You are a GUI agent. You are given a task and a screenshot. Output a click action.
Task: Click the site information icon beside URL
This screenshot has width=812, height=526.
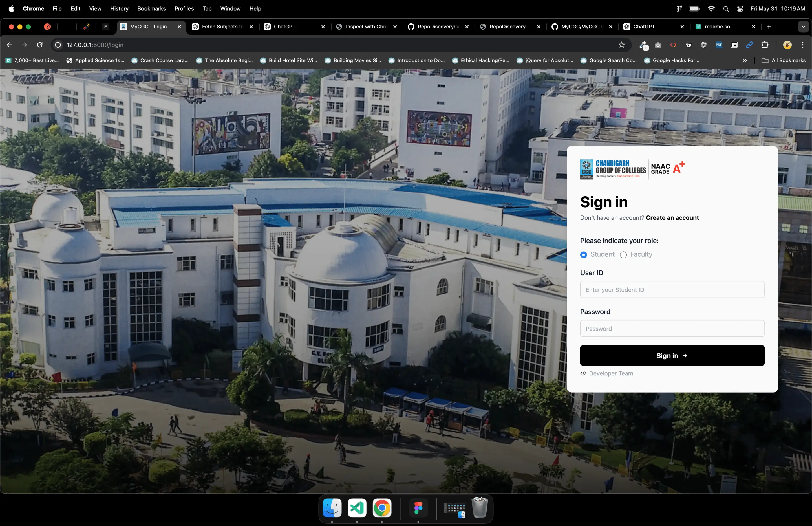[x=58, y=45]
